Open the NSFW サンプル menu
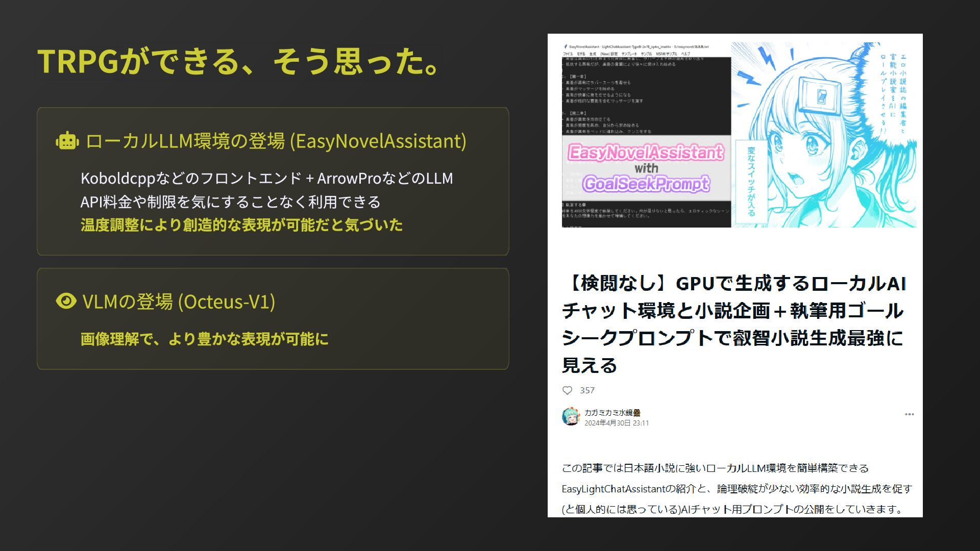 667,54
